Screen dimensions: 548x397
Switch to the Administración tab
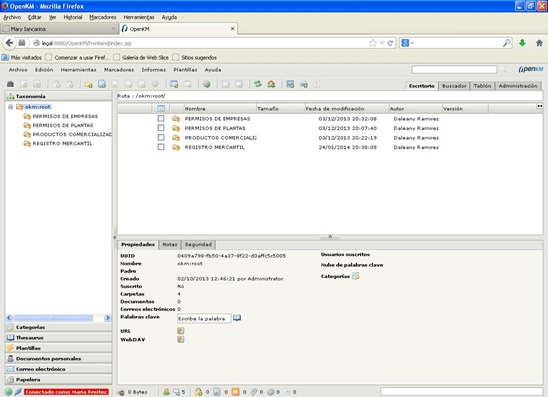[518, 86]
